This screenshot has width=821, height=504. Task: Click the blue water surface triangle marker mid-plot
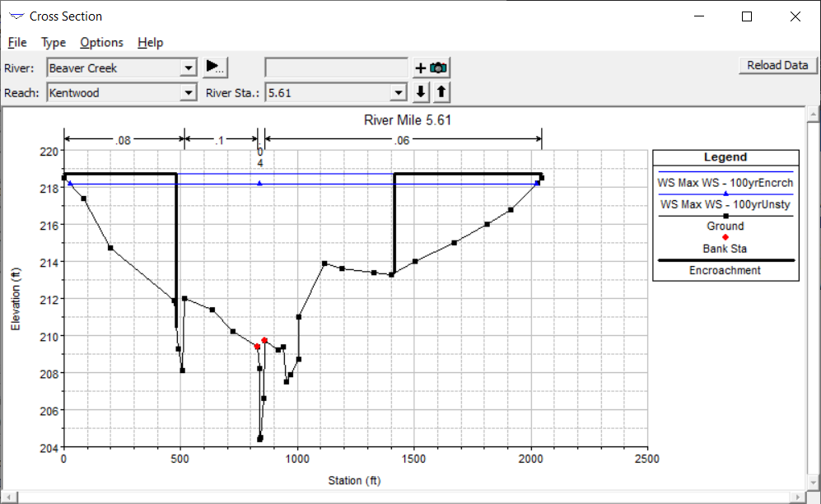click(x=259, y=183)
